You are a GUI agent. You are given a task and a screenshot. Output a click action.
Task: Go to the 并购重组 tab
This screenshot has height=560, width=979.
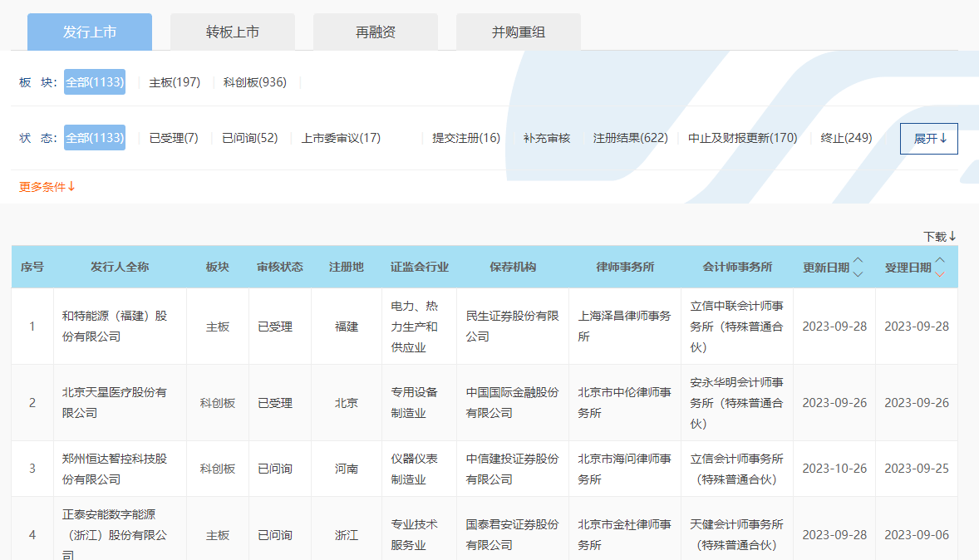click(x=519, y=32)
